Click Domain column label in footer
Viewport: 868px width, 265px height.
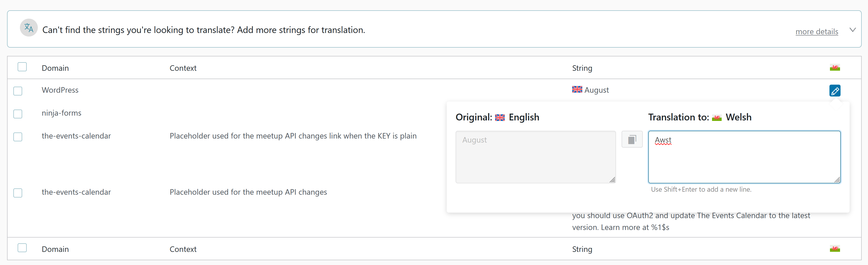point(55,249)
